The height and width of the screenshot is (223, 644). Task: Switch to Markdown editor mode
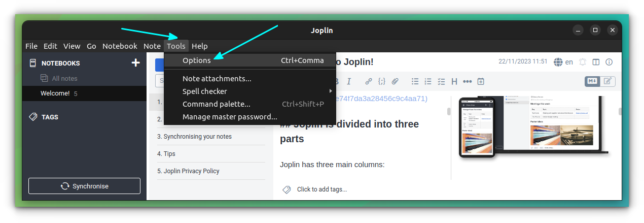pos(592,81)
